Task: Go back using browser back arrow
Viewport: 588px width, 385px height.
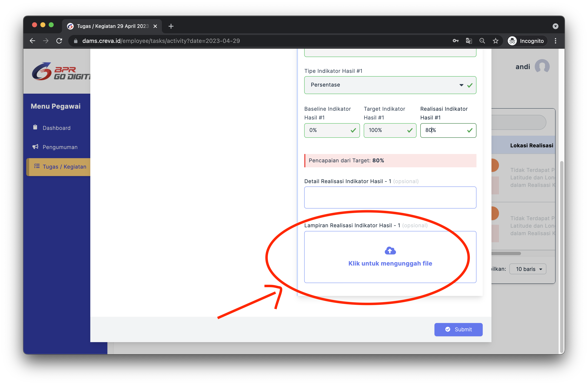Action: [x=32, y=41]
